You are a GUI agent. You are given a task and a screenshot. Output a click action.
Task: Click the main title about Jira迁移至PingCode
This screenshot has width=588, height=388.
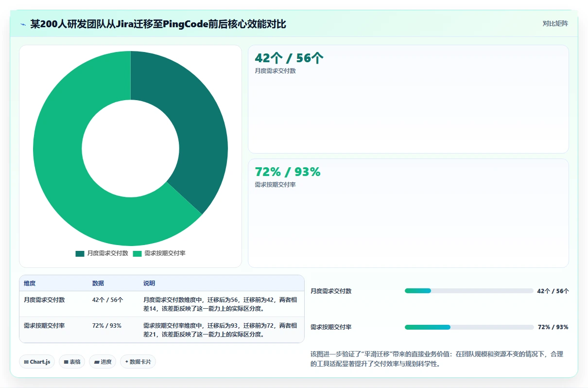click(158, 24)
